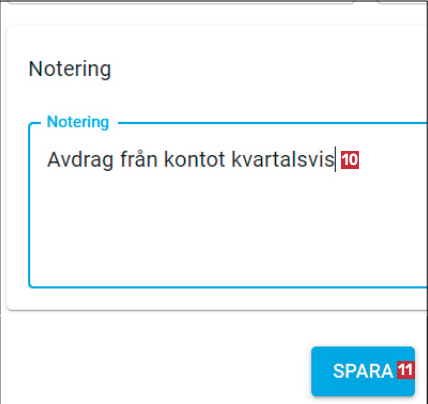
Task: Click the left border of the Notering field
Action: coord(29,205)
